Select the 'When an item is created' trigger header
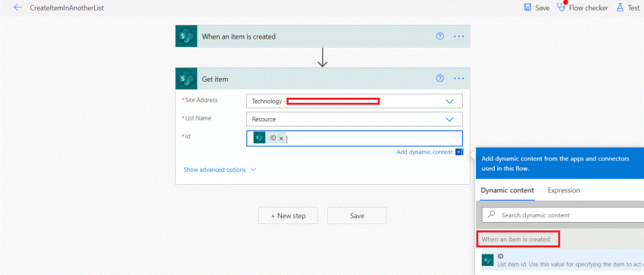This screenshot has height=275, width=644. click(x=323, y=36)
